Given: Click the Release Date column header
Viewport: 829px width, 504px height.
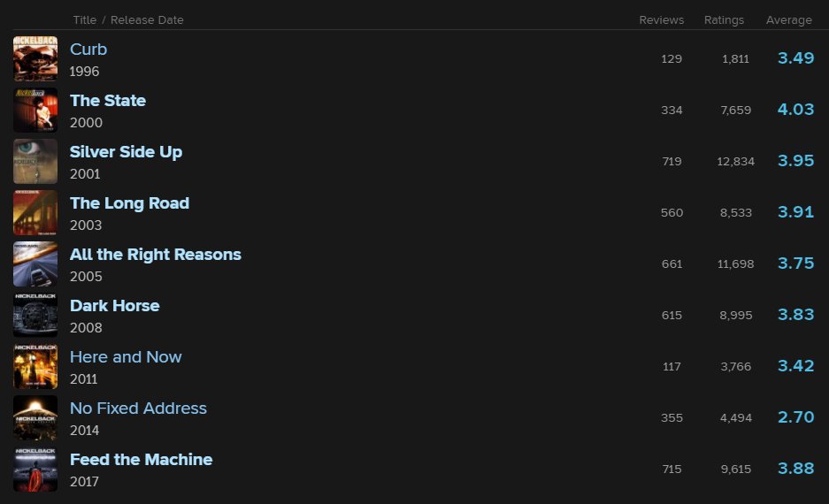Looking at the screenshot, I should coord(147,20).
